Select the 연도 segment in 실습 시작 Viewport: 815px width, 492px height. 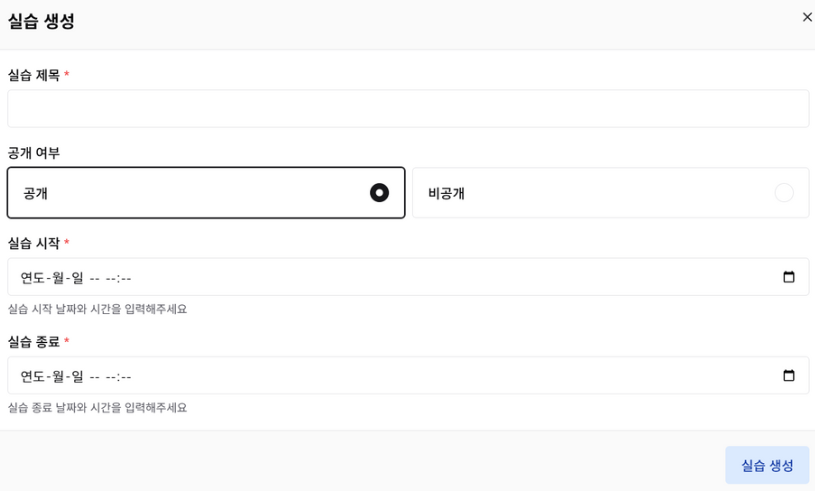click(x=31, y=278)
